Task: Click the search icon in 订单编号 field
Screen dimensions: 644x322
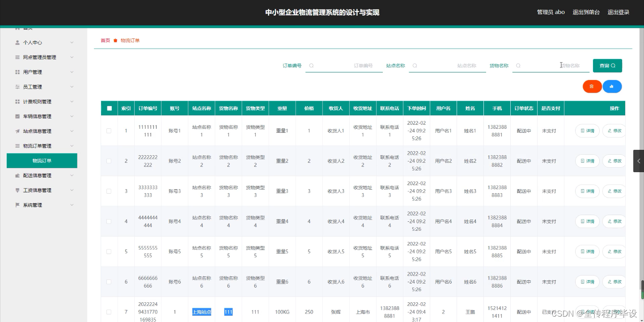Action: tap(311, 66)
